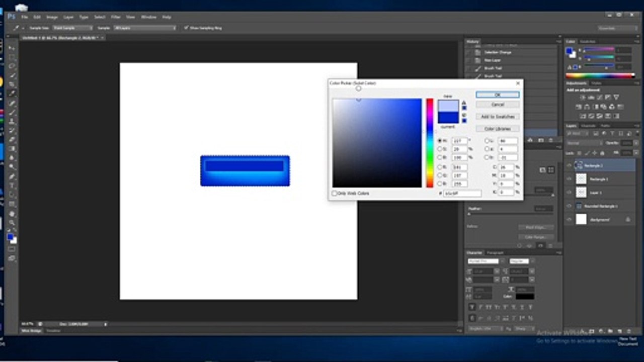Viewport: 644px width, 362px height.
Task: Click Add to Swatches button
Action: [498, 117]
